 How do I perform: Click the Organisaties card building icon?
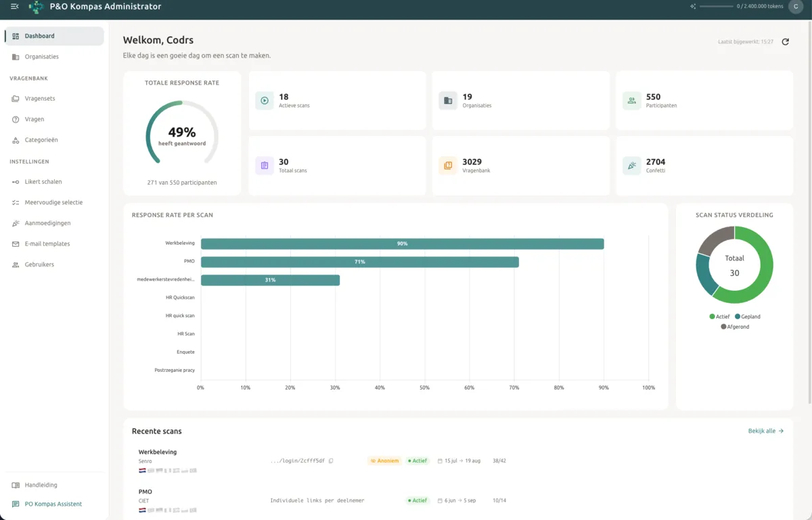[448, 101]
